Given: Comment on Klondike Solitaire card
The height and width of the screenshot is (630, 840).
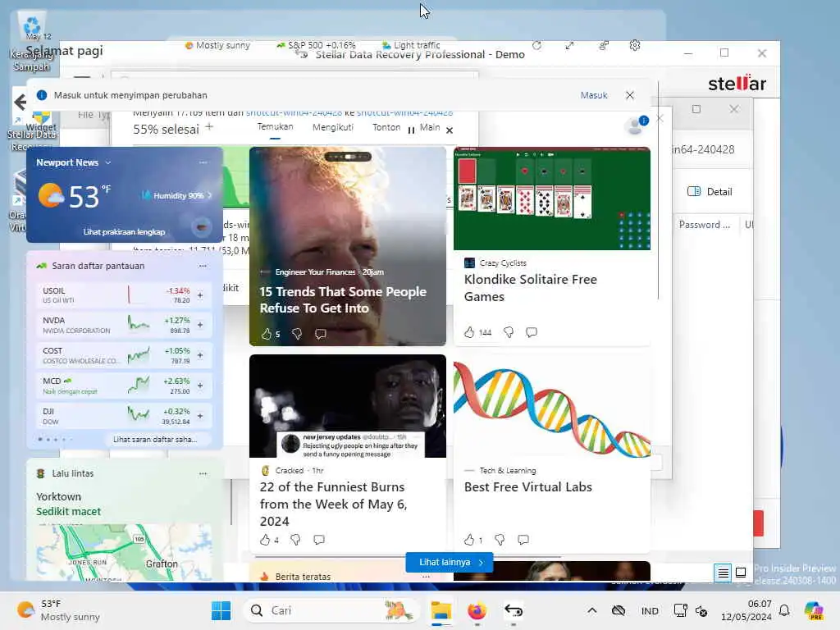Looking at the screenshot, I should [532, 332].
